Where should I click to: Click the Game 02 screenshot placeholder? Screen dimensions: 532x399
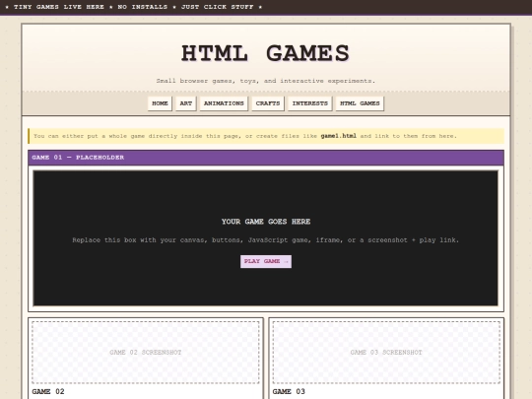point(146,352)
